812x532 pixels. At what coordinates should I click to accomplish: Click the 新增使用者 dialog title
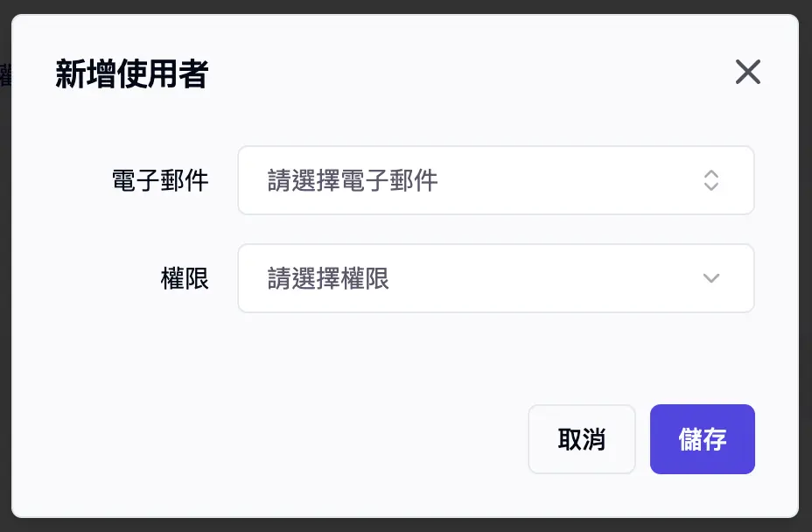coord(132,74)
